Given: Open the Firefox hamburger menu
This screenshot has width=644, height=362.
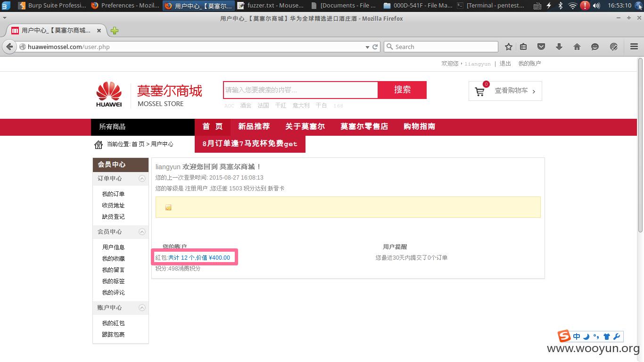Looking at the screenshot, I should (x=634, y=47).
